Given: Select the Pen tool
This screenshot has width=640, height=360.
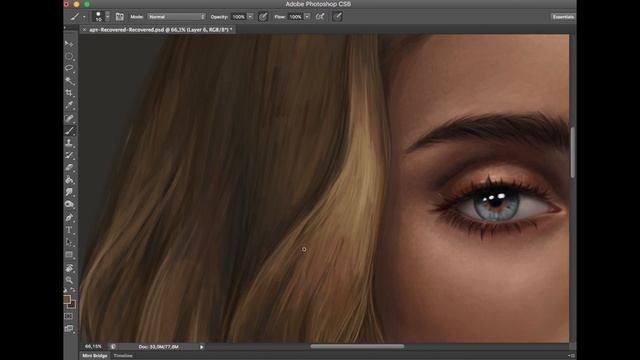Looking at the screenshot, I should pos(69,218).
